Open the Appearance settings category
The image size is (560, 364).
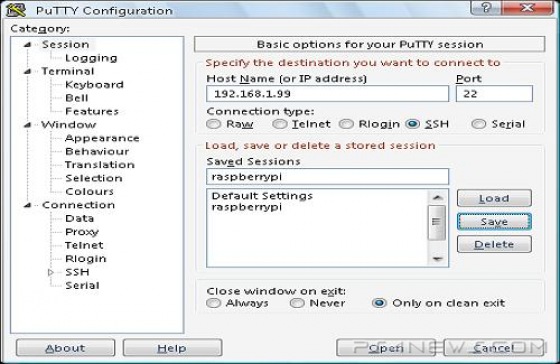102,138
